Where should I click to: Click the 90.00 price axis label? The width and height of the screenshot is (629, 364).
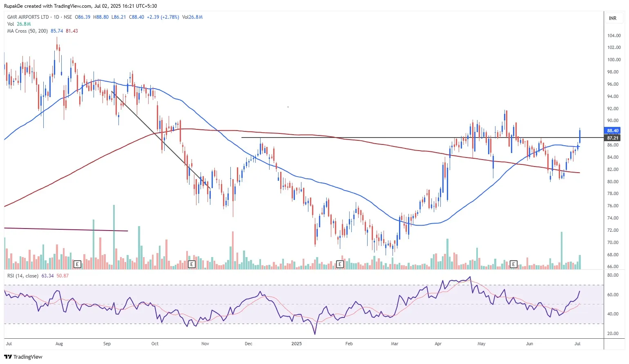tap(613, 120)
